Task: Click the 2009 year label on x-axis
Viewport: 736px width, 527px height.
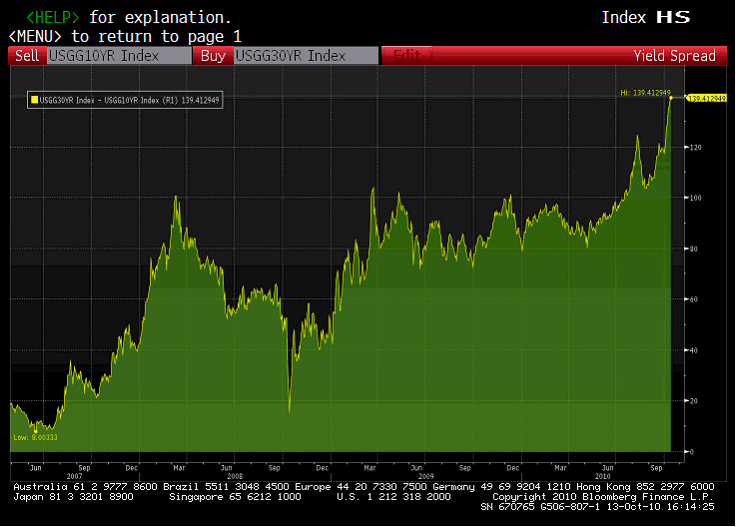Action: [424, 476]
